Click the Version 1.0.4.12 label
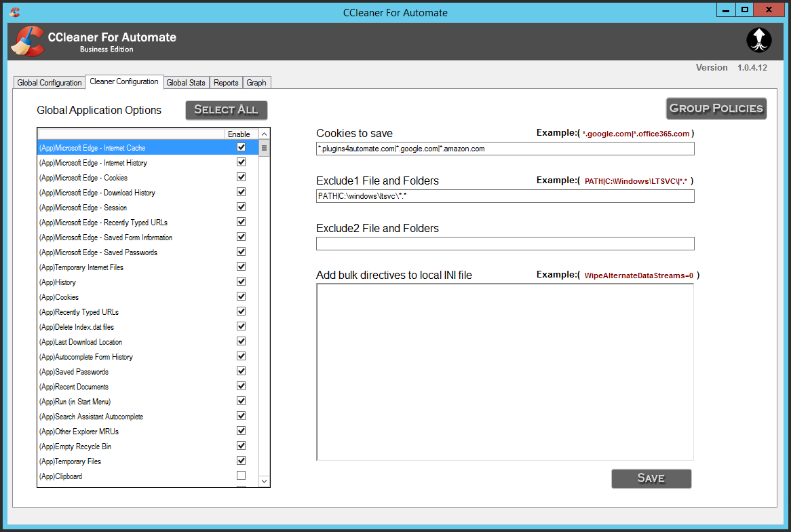791x532 pixels. pos(731,68)
